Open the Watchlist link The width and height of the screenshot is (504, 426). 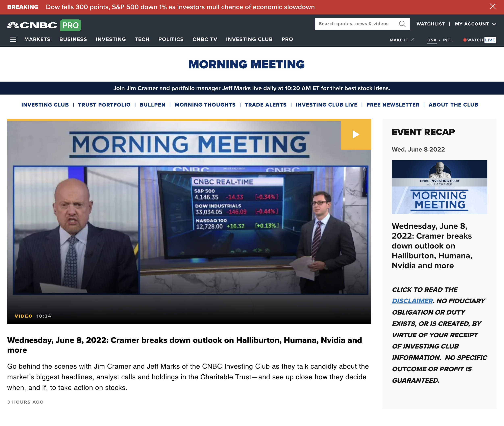[x=430, y=24]
